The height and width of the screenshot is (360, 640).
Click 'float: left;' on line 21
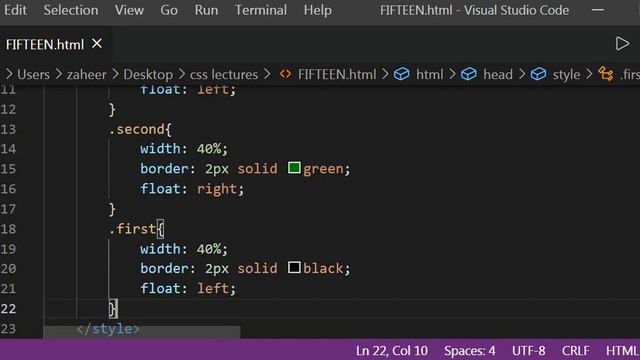coord(188,289)
